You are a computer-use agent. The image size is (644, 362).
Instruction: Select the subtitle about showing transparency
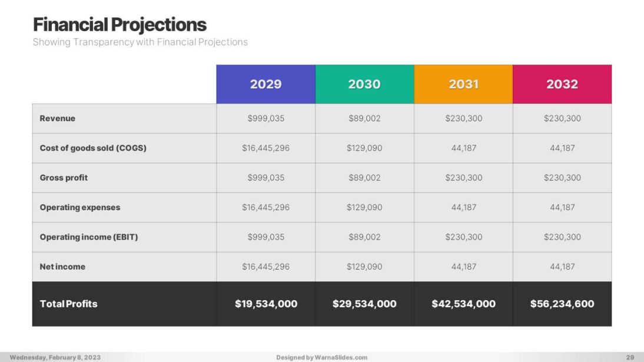tap(140, 42)
